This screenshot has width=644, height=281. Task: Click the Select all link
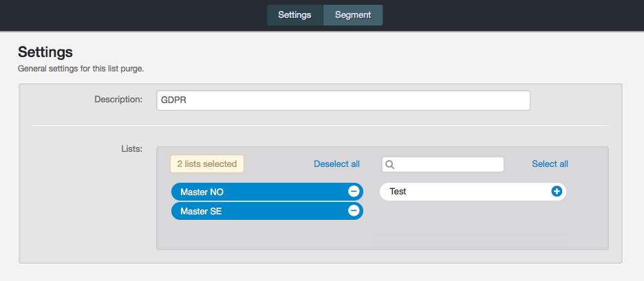coord(550,164)
